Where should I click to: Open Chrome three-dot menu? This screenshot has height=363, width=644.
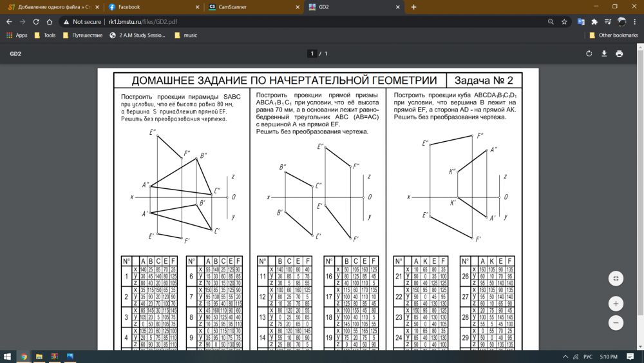[635, 22]
